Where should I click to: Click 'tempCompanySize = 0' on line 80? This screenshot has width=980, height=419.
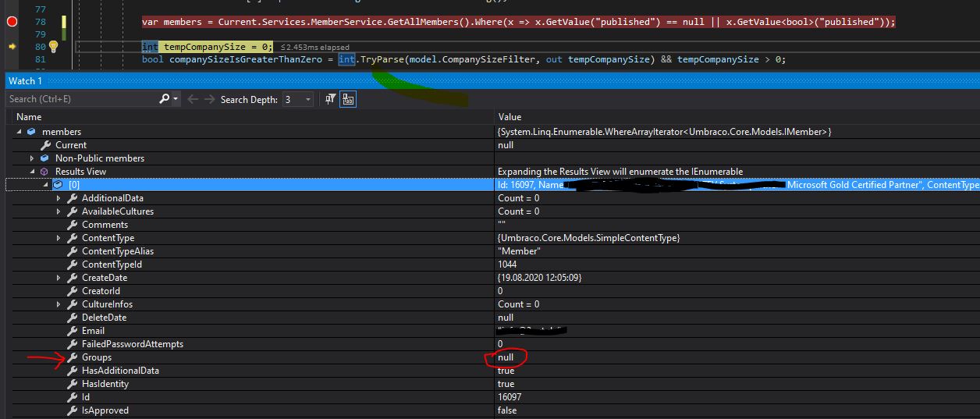coord(215,47)
